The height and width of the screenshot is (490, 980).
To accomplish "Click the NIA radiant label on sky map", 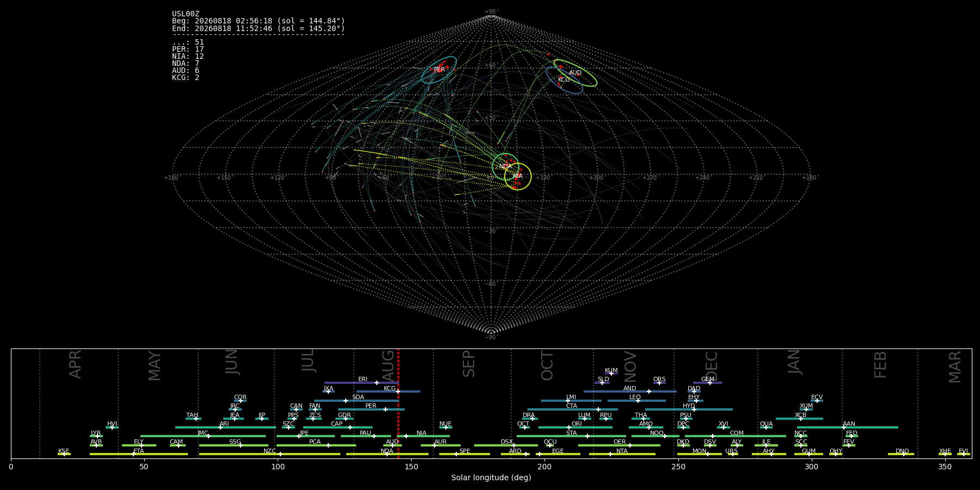I will tap(518, 176).
